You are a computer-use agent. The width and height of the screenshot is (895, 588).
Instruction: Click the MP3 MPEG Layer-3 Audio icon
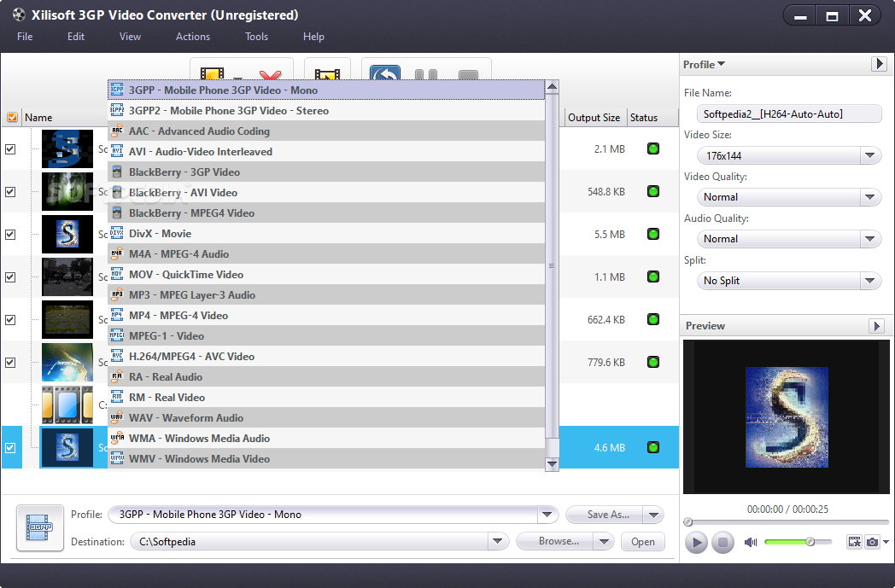coord(117,295)
